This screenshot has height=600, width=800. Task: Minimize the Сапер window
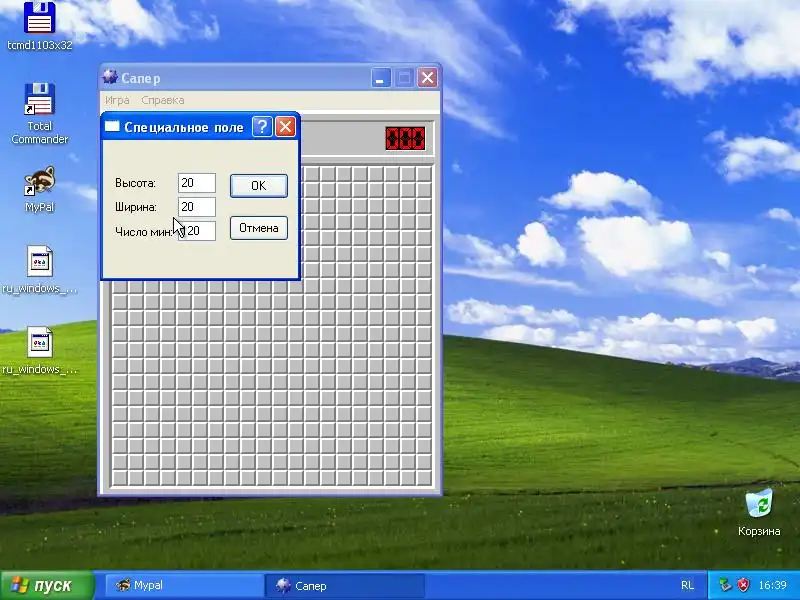tap(381, 78)
